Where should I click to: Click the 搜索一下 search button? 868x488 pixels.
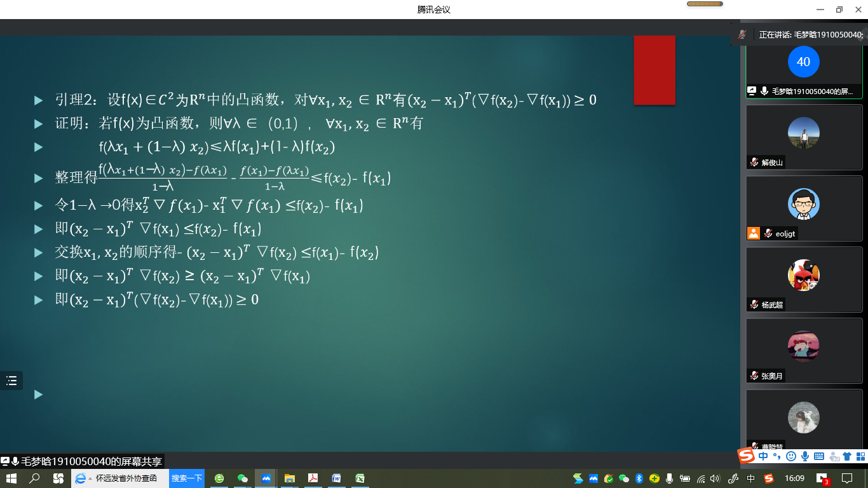pyautogui.click(x=187, y=478)
